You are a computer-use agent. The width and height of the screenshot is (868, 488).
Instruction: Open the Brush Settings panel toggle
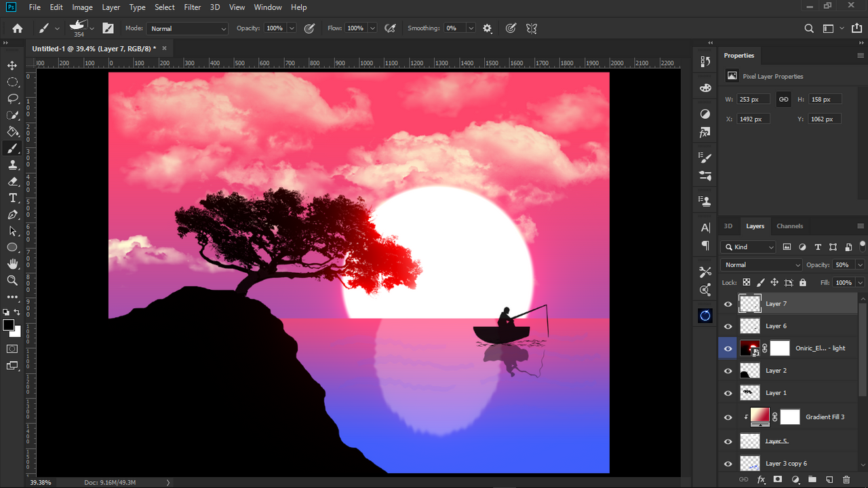[x=108, y=29]
